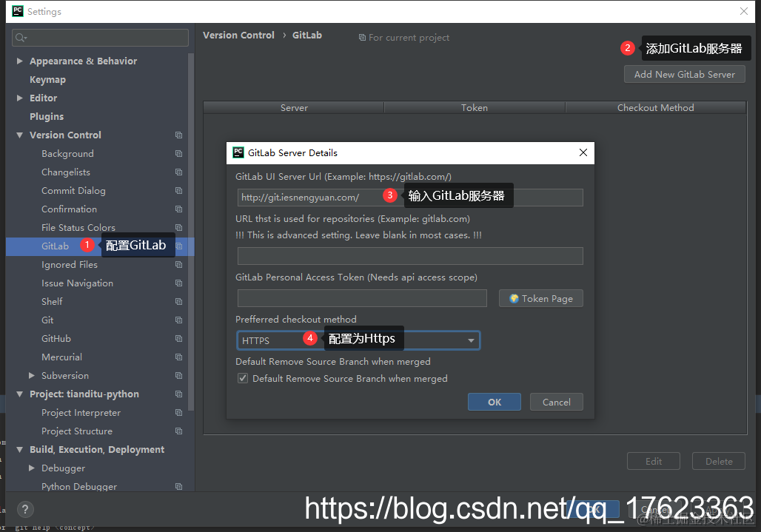Image resolution: width=761 pixels, height=532 pixels.
Task: Click the For current project icon
Action: [x=362, y=37]
